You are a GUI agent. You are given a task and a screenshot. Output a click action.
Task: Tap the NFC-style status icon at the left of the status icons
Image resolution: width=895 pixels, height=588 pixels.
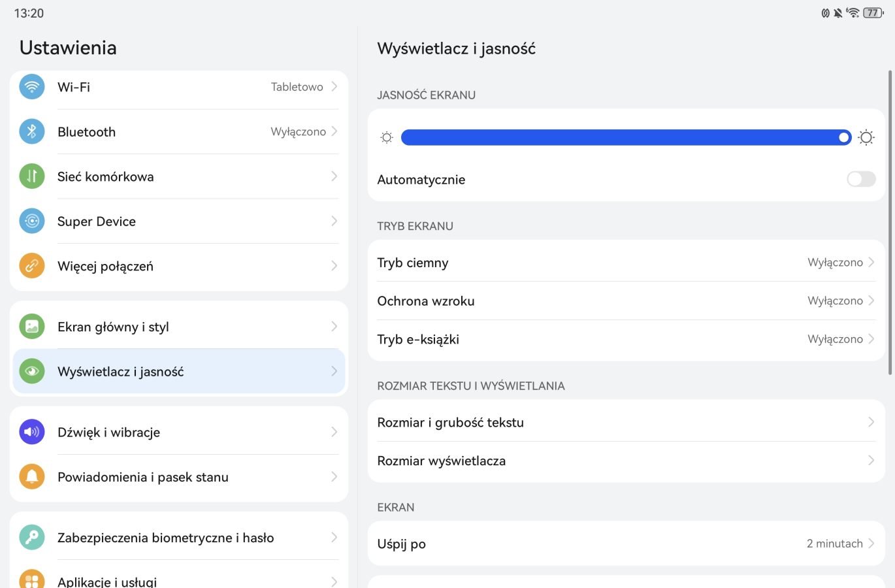pos(826,12)
